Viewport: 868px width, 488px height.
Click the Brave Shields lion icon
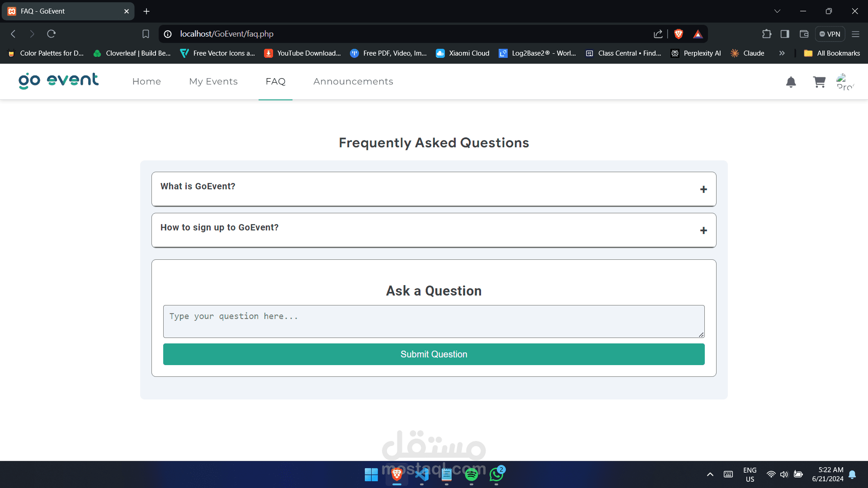coord(678,34)
